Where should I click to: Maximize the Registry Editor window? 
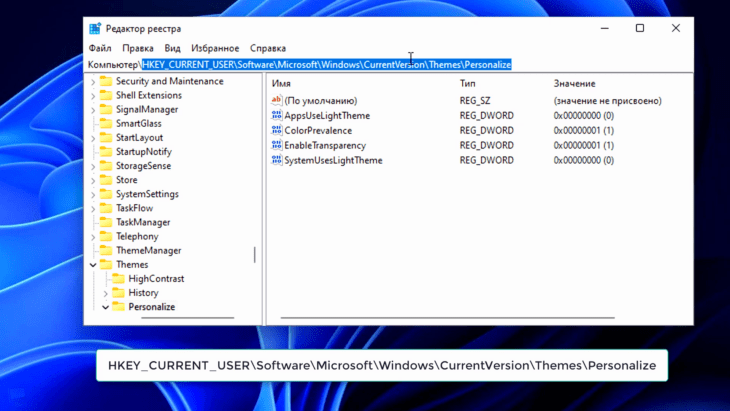point(640,28)
